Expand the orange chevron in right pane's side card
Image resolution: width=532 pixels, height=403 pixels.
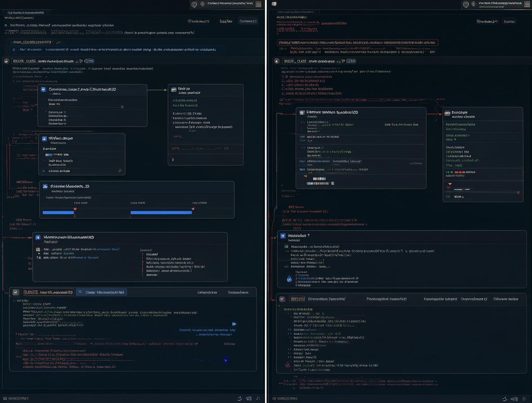(450, 184)
